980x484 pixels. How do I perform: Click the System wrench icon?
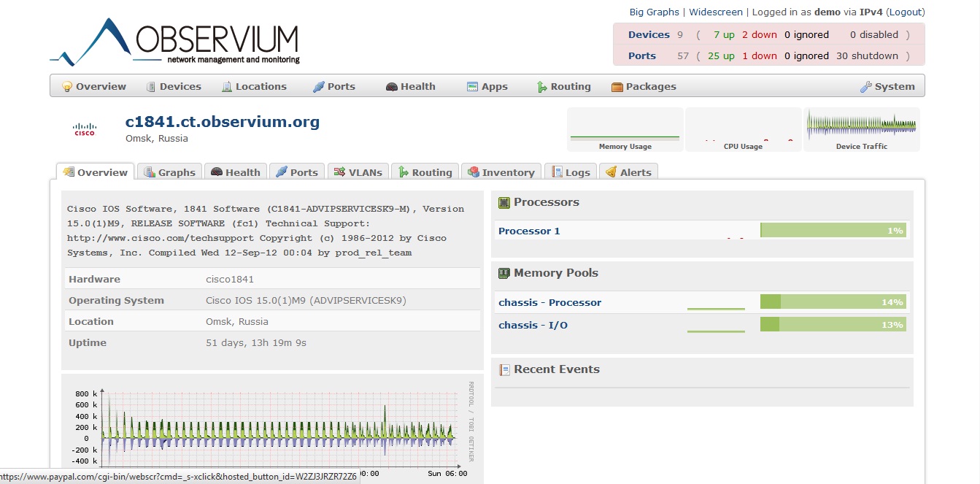(x=866, y=86)
